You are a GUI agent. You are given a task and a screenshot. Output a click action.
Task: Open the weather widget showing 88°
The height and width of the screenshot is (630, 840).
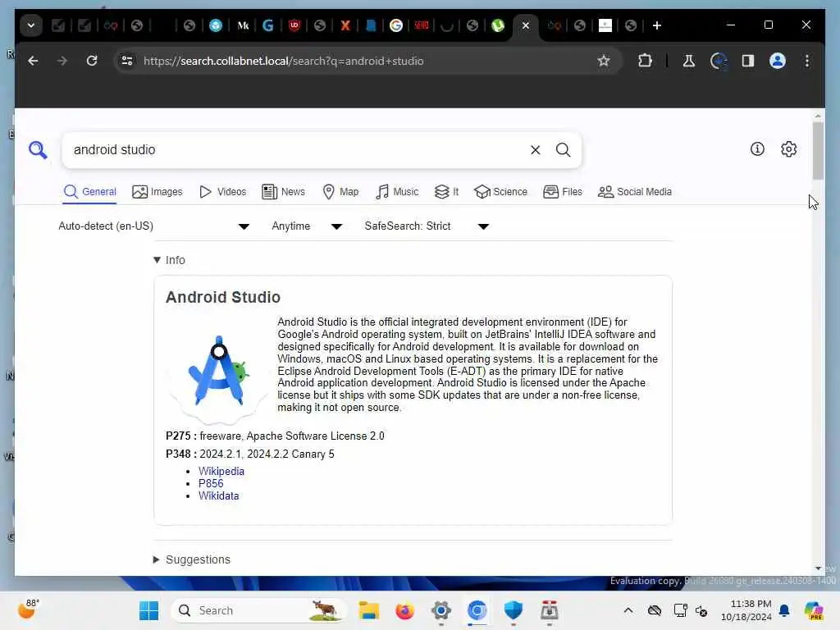point(29,610)
